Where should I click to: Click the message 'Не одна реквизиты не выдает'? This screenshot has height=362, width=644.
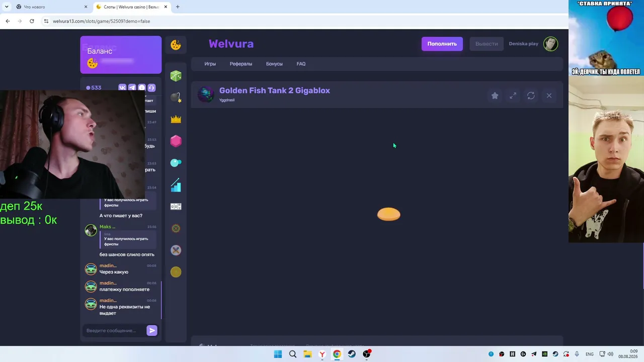pyautogui.click(x=125, y=310)
